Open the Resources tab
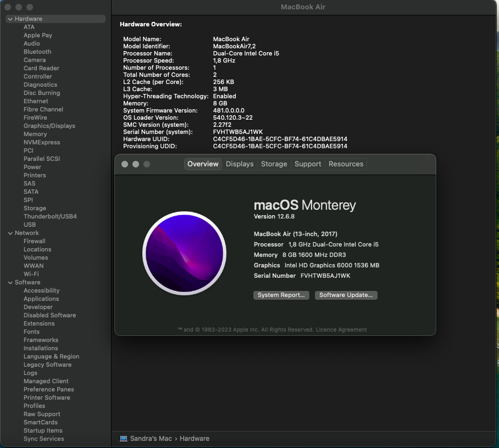This screenshot has height=448, width=499. coord(346,164)
